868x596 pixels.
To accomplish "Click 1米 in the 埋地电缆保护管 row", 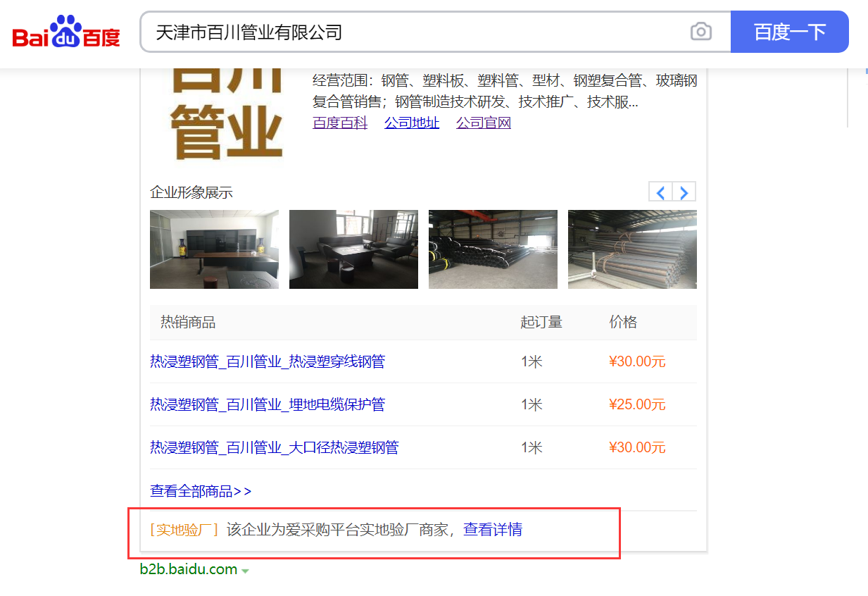I will (x=532, y=404).
